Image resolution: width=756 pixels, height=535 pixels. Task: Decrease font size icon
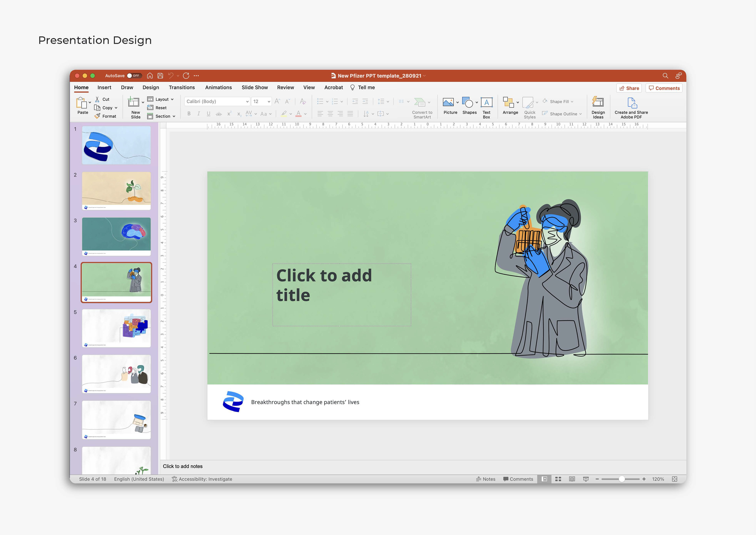pos(287,101)
